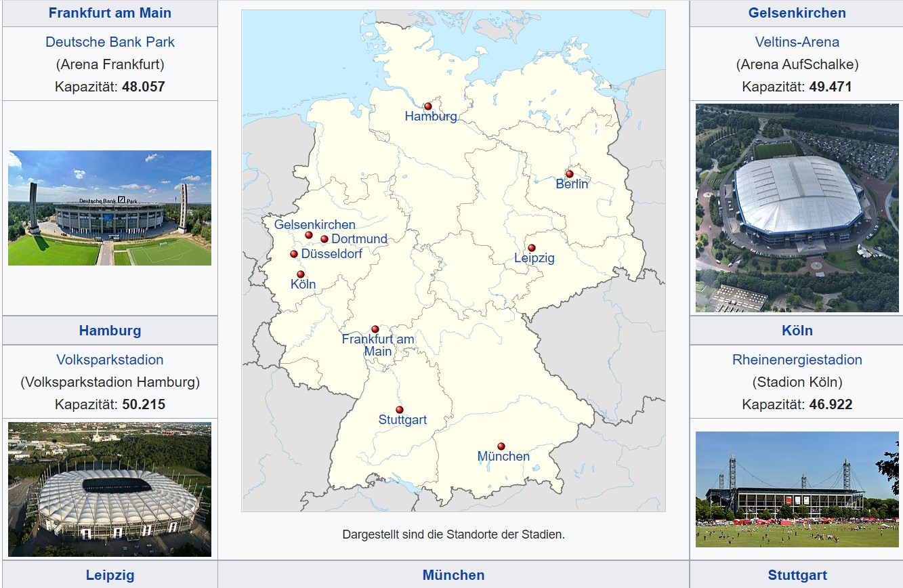This screenshot has height=588, width=903.
Task: Click the text "(Volksparkstadion Hamburg)"
Action: click(x=110, y=382)
